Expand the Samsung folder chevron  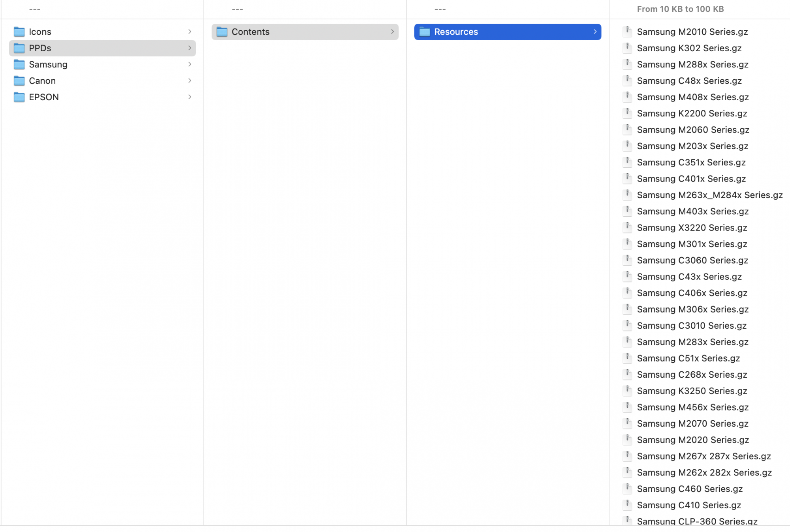(190, 64)
